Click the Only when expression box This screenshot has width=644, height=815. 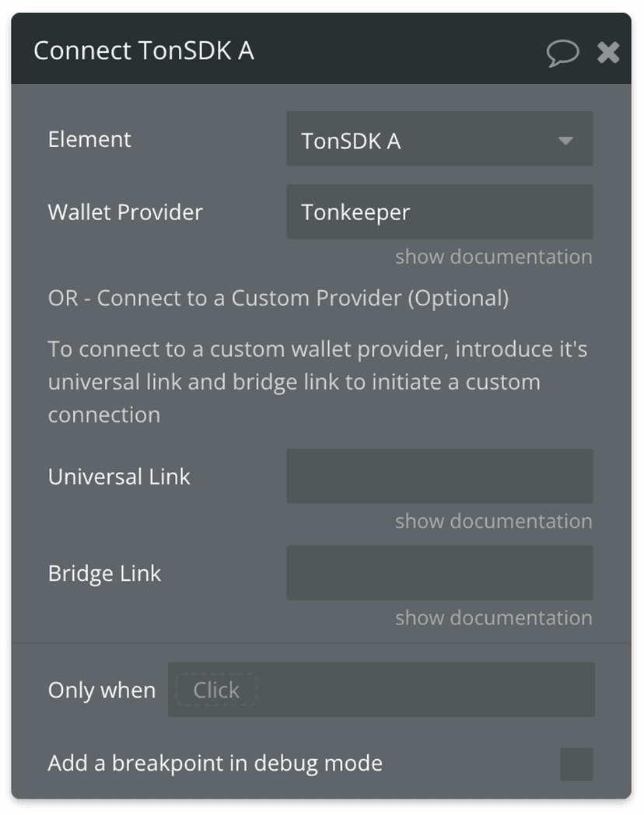[x=420, y=690]
